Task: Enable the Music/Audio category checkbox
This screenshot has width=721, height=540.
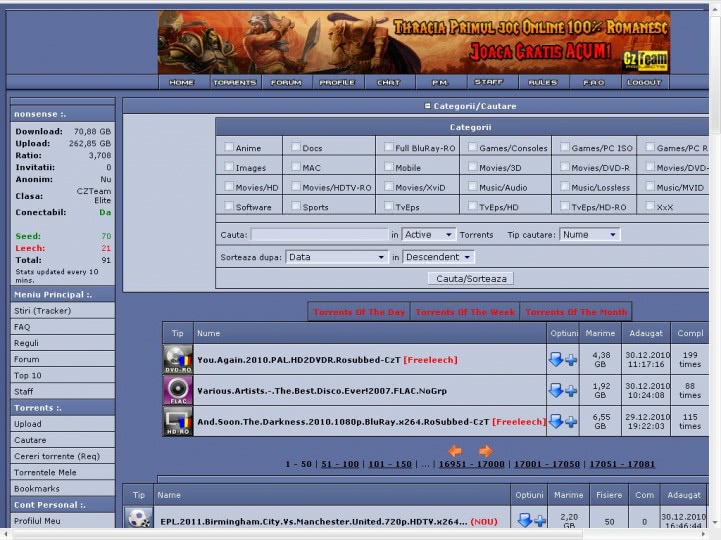Action: click(x=472, y=186)
